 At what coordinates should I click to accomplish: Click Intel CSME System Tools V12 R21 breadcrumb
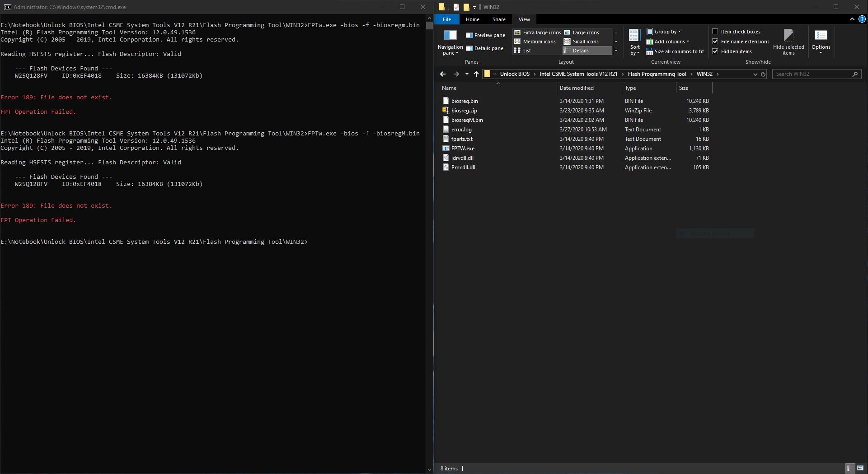578,74
